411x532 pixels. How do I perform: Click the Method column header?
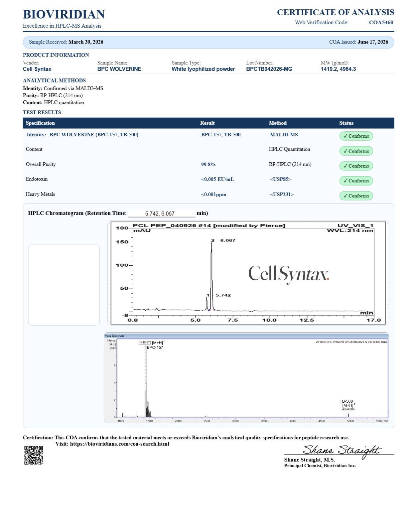click(278, 123)
